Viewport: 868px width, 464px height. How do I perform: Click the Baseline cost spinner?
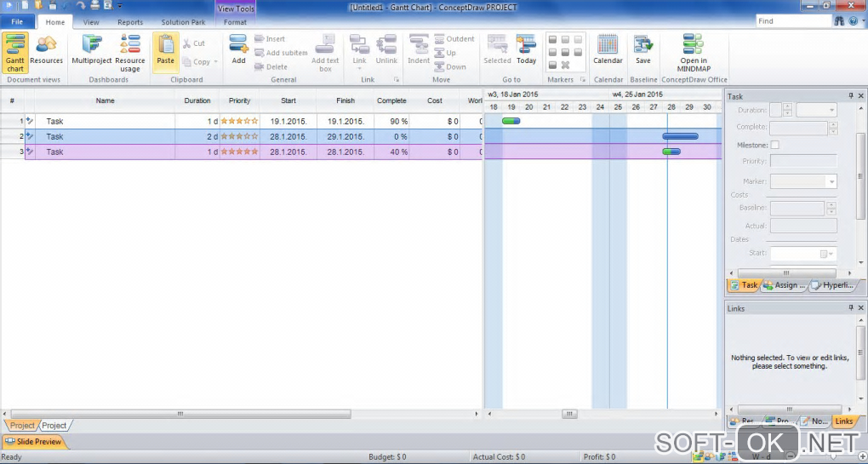831,209
